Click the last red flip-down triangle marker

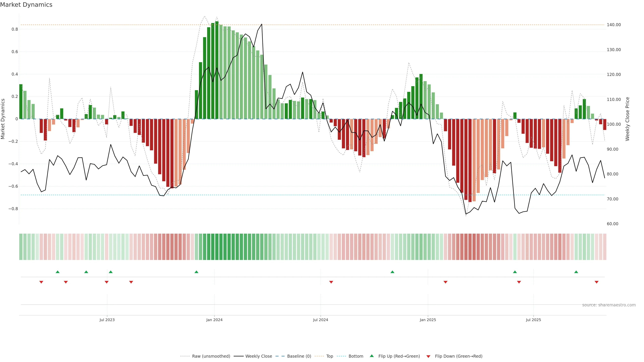point(597,282)
